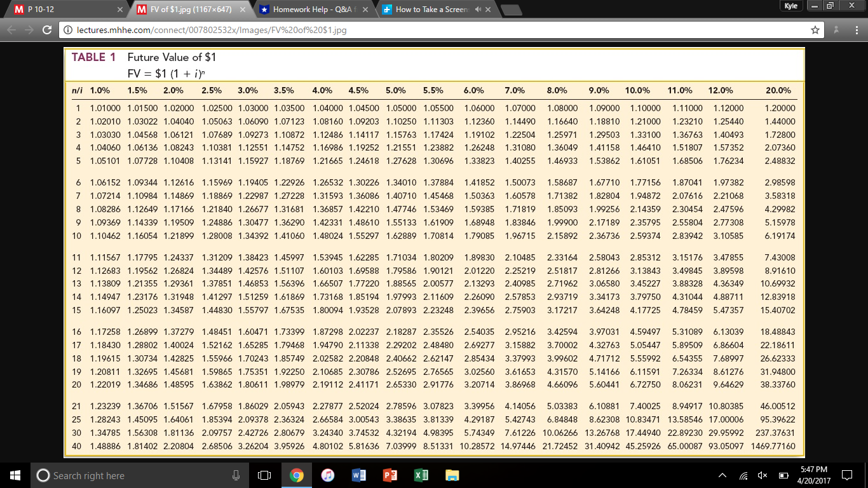Bookmark this page using the star icon
The width and height of the screenshot is (868, 488).
click(816, 29)
